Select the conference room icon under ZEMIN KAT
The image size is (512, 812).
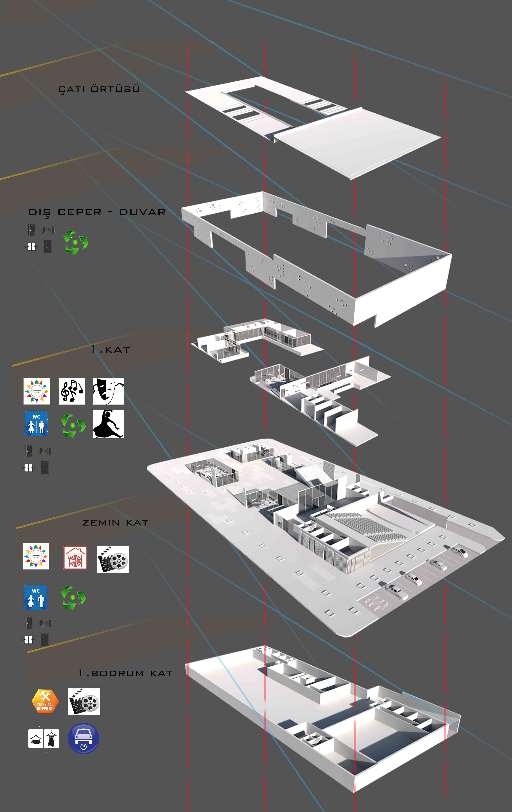(x=36, y=556)
